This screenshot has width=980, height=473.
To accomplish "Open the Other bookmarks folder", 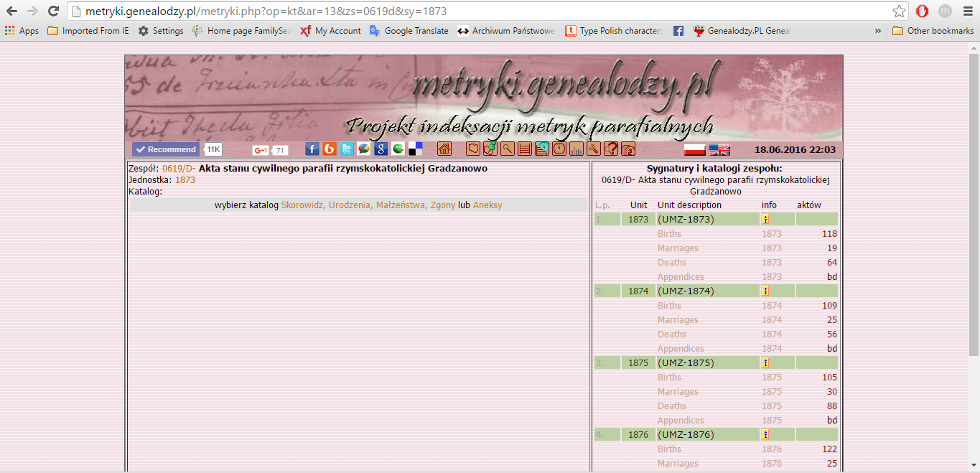I will pos(933,31).
